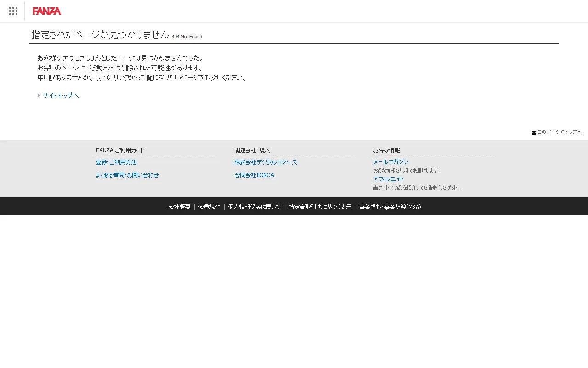The width and height of the screenshot is (588, 368).
Task: Click the 404 Not Found text
Action: pos(187,37)
